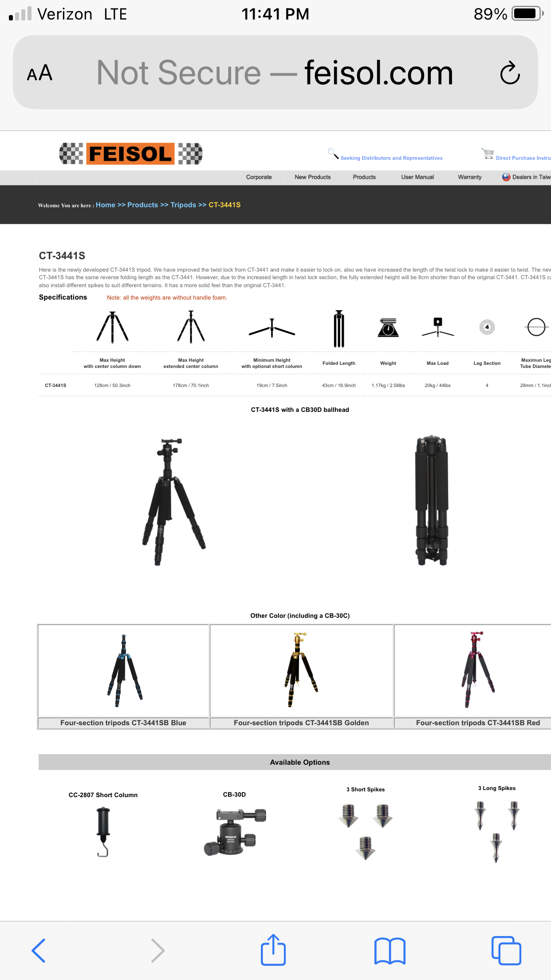Click the Tripods breadcrumb link
The image size is (551, 980).
tap(183, 205)
